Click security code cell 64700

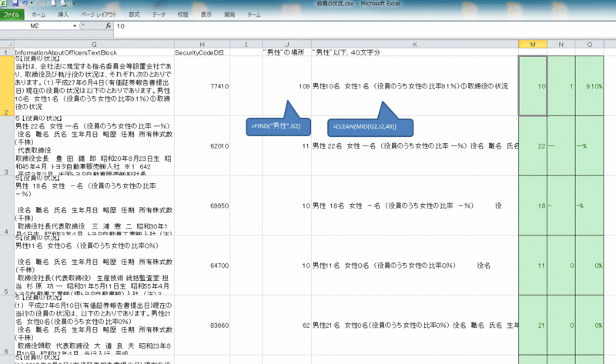202,265
